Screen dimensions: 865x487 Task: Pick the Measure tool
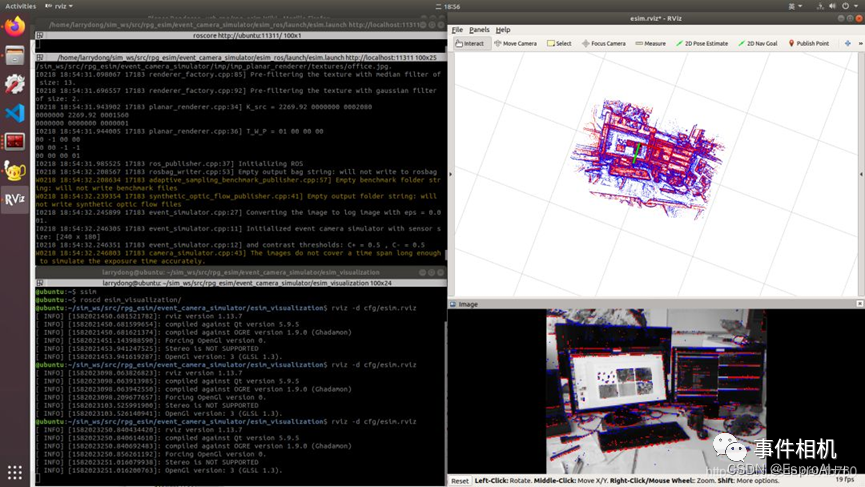coord(650,44)
